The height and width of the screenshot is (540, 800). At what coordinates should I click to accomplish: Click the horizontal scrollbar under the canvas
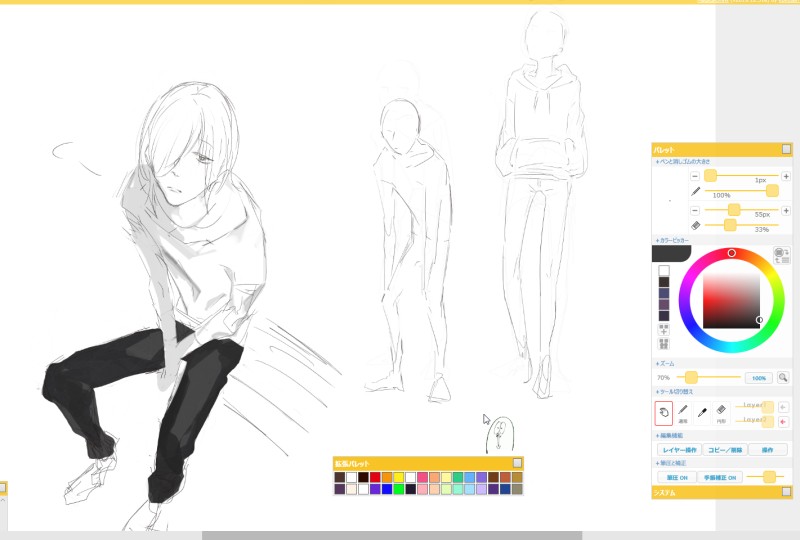click(392, 535)
